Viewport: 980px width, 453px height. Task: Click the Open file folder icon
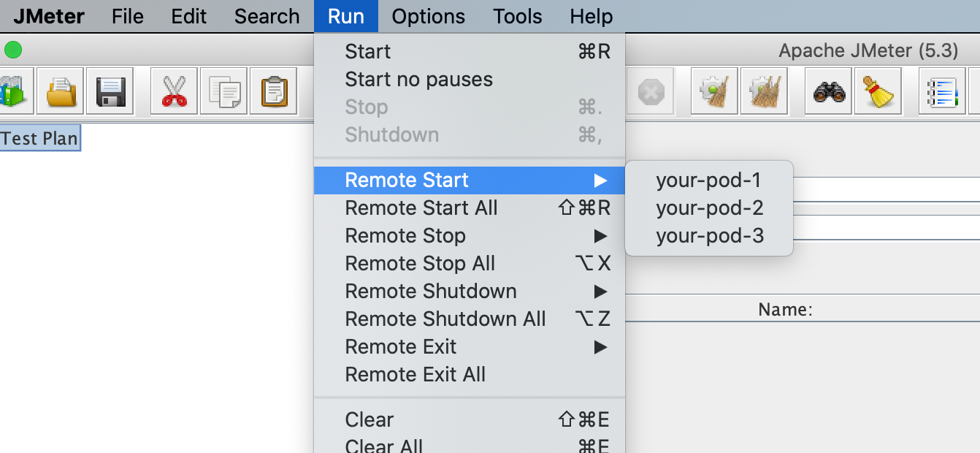pyautogui.click(x=61, y=91)
